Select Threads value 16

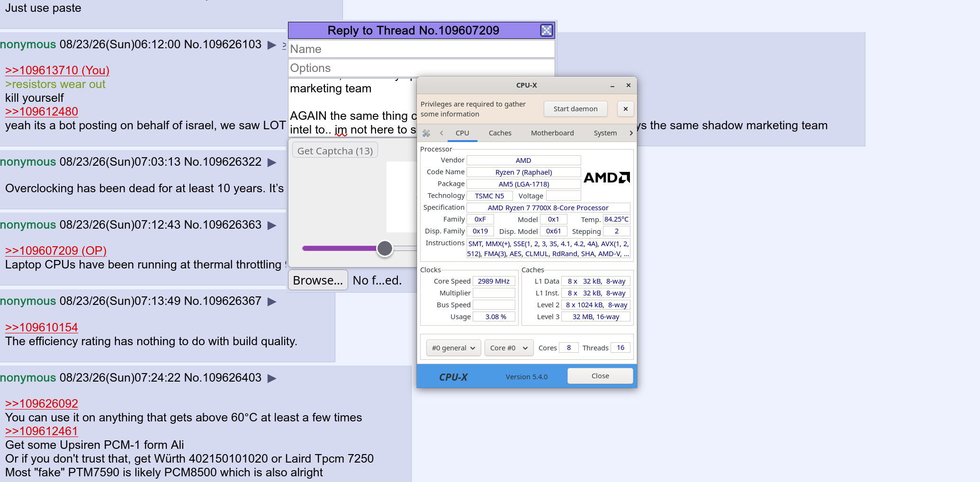pyautogui.click(x=620, y=348)
